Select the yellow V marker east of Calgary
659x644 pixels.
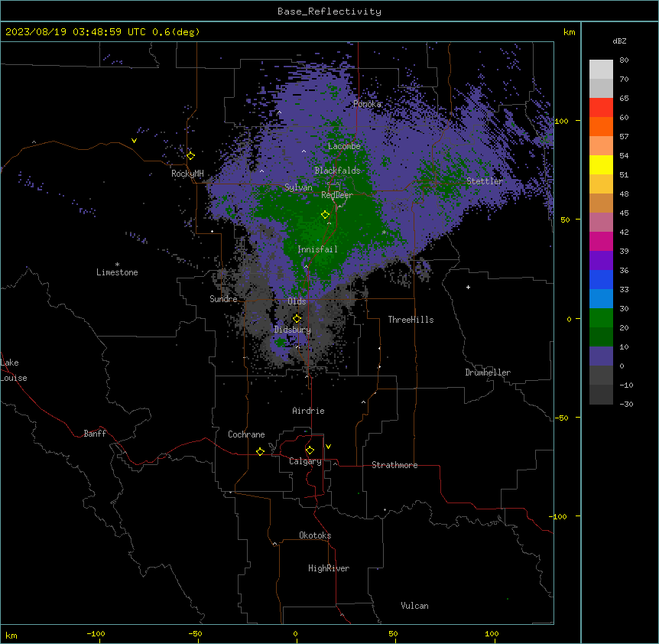pos(328,447)
